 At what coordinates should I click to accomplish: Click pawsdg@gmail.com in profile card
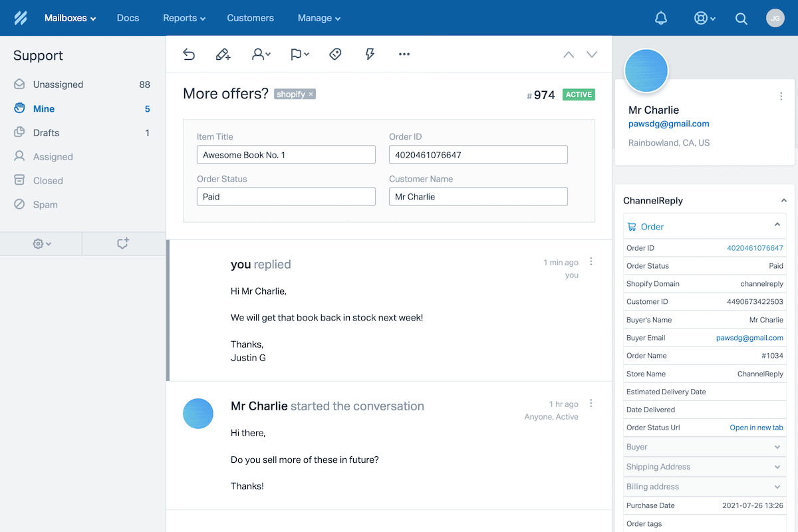pyautogui.click(x=669, y=124)
